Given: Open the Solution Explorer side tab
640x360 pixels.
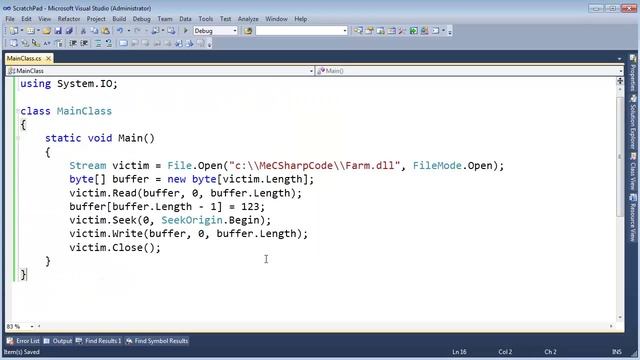Looking at the screenshot, I should click(x=633, y=122).
